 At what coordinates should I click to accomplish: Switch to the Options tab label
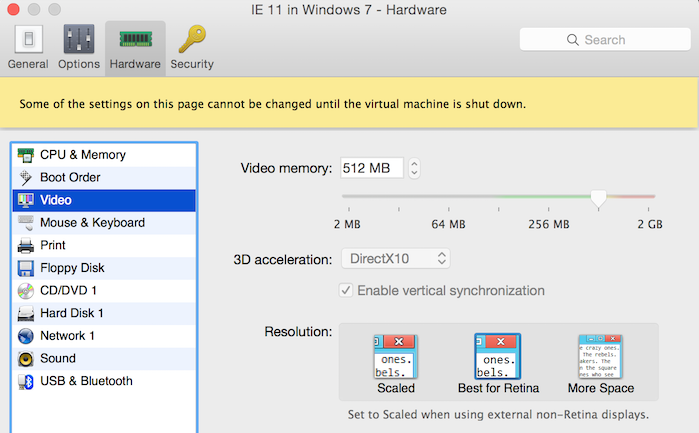(79, 64)
